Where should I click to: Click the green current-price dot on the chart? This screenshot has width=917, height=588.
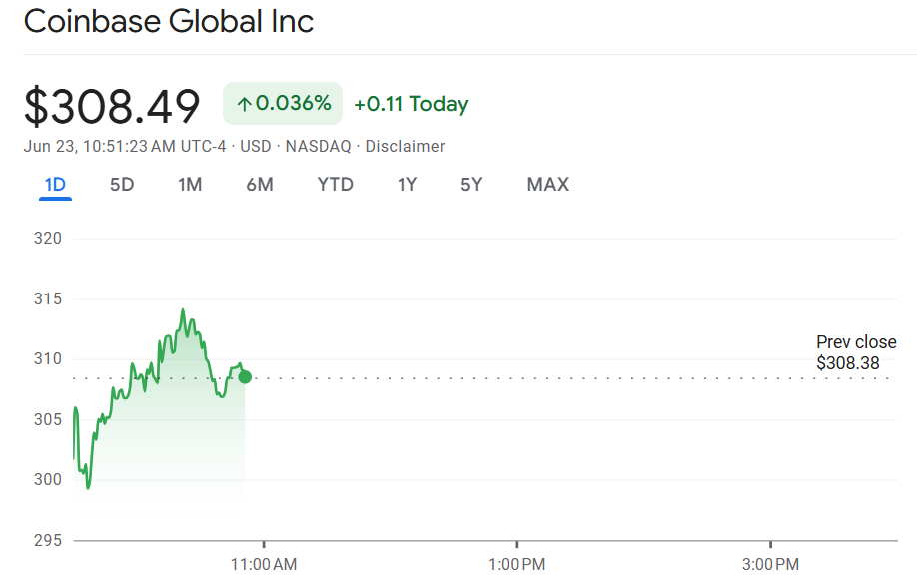point(245,376)
